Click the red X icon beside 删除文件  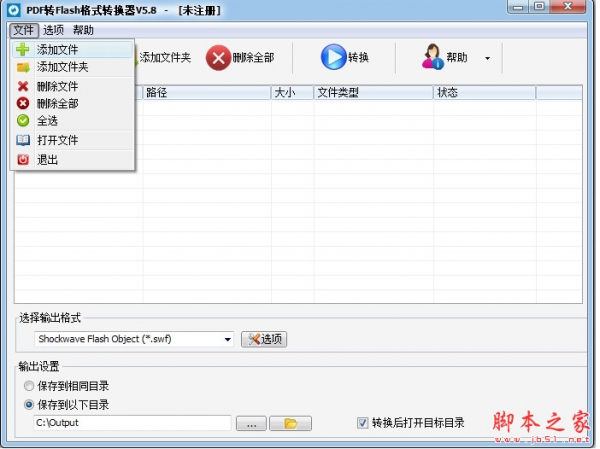(x=23, y=86)
